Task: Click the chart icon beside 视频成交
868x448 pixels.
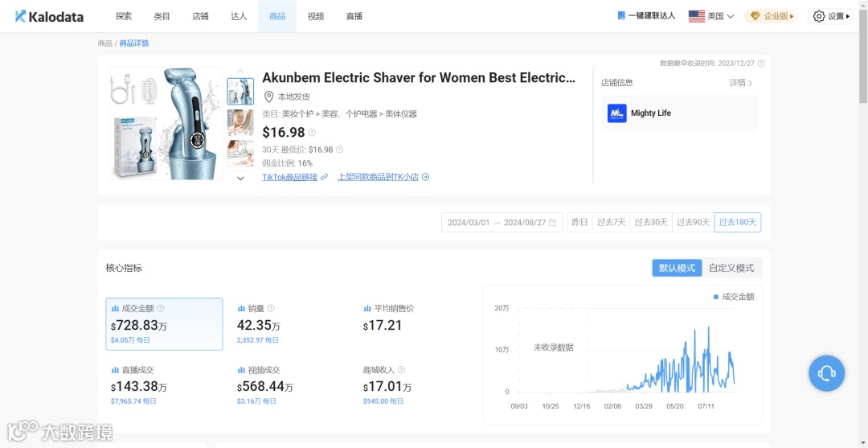Action: coord(241,370)
